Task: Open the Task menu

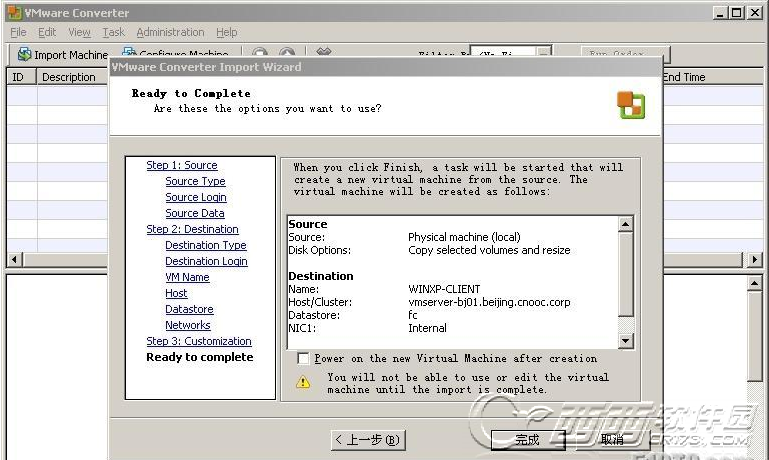Action: 113,32
